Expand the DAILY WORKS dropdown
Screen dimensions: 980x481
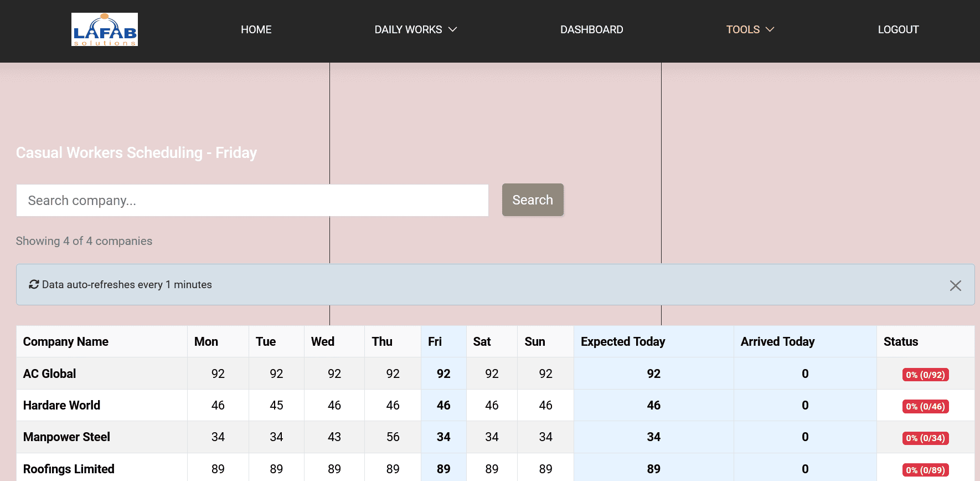coord(415,29)
